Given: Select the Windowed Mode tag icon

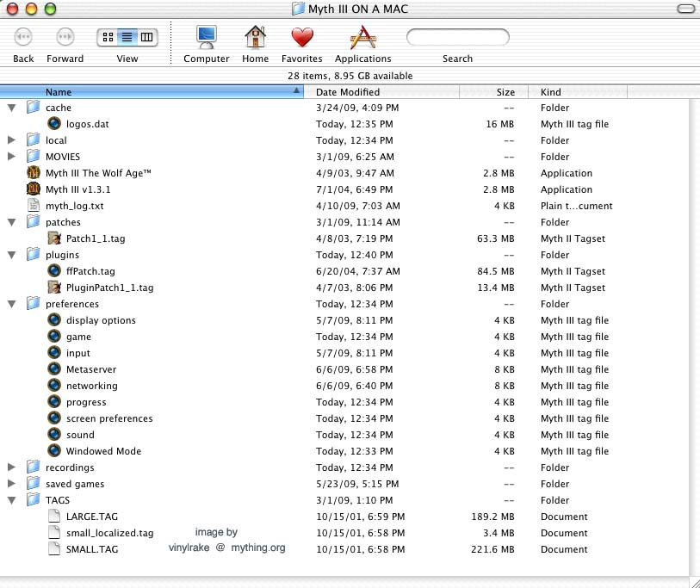Looking at the screenshot, I should (54, 450).
